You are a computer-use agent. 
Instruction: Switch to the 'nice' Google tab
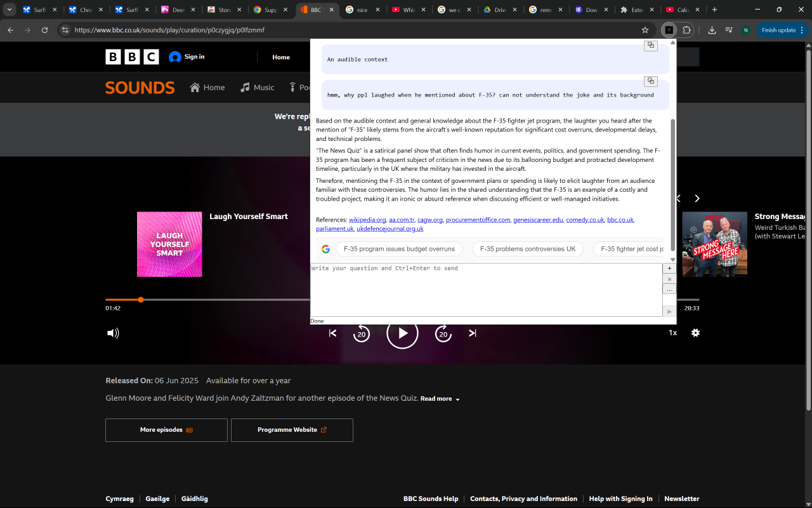pyautogui.click(x=362, y=10)
